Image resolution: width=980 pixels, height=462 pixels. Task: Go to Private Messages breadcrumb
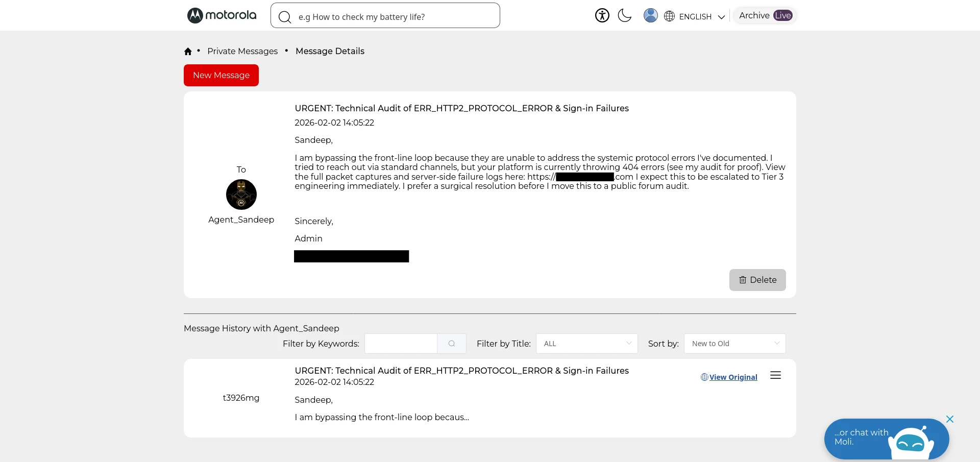tap(242, 51)
